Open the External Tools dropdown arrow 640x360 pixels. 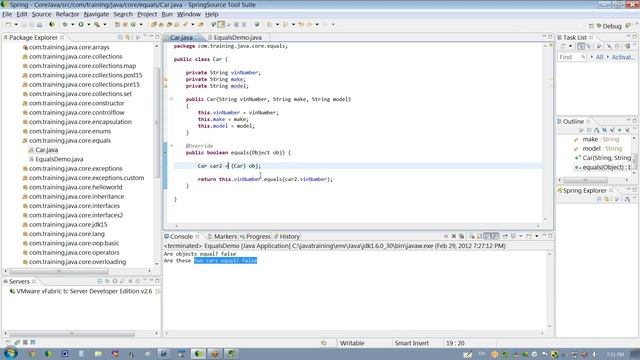click(105, 25)
